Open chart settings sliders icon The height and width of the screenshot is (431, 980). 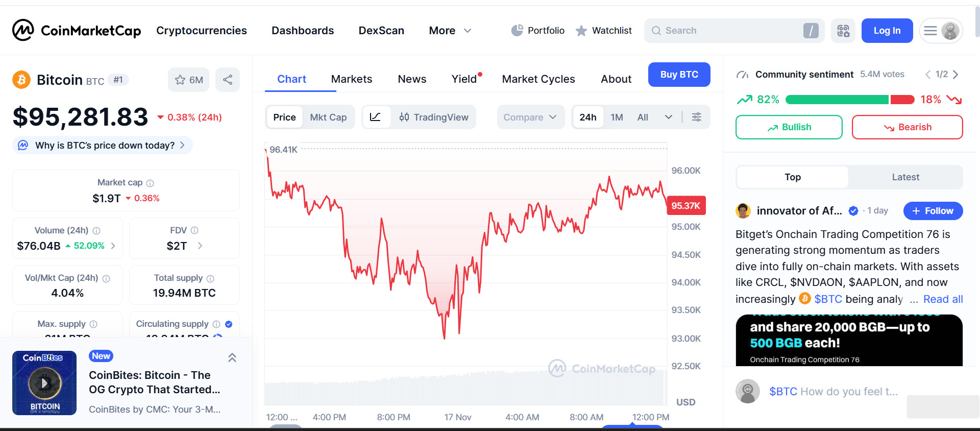click(x=696, y=117)
